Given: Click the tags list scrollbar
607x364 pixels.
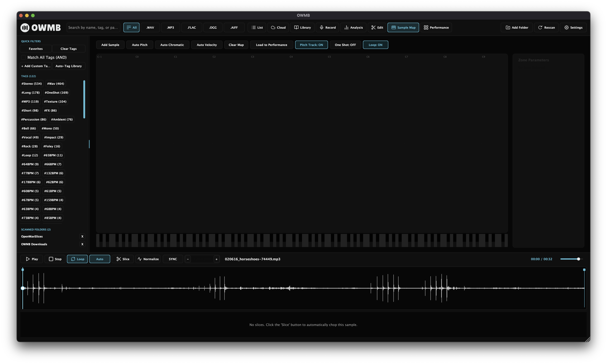Looking at the screenshot, I should click(x=84, y=99).
